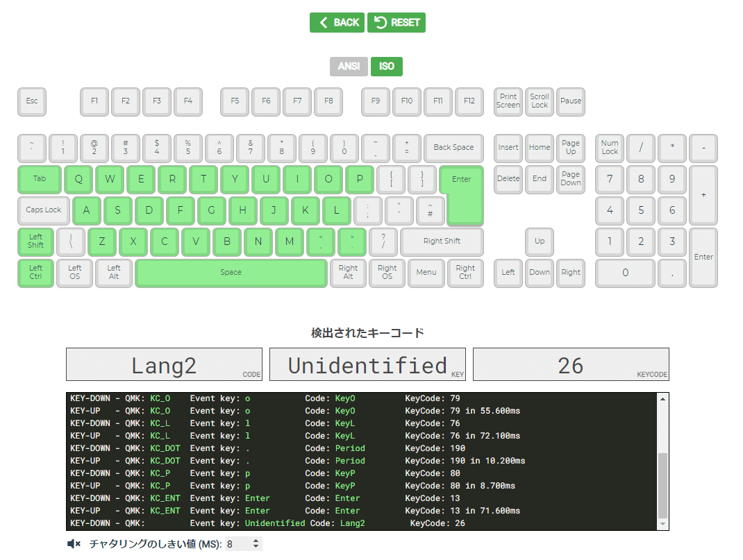Click the Left Shift key
This screenshot has width=743, height=560.
(35, 241)
